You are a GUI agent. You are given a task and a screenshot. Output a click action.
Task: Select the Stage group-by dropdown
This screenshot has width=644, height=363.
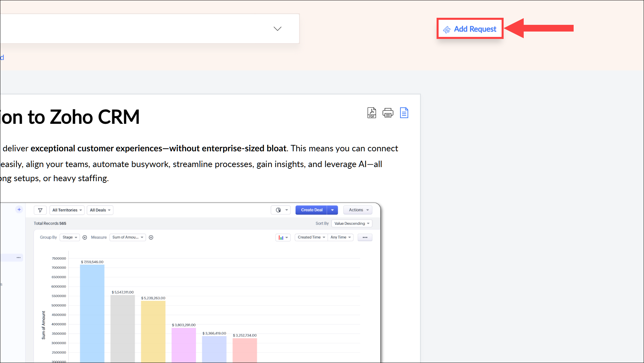pyautogui.click(x=70, y=237)
